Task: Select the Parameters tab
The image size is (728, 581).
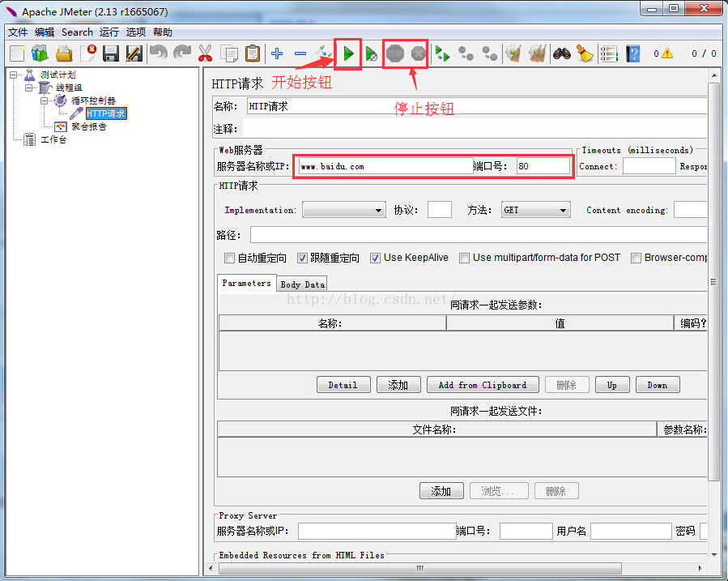Action: [x=246, y=284]
